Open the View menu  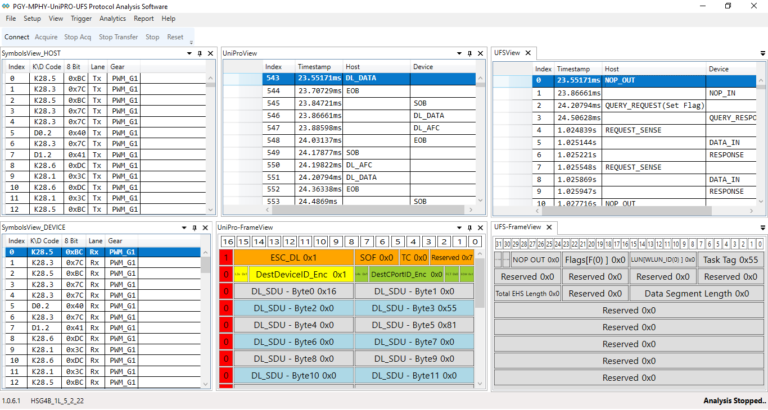[56, 19]
